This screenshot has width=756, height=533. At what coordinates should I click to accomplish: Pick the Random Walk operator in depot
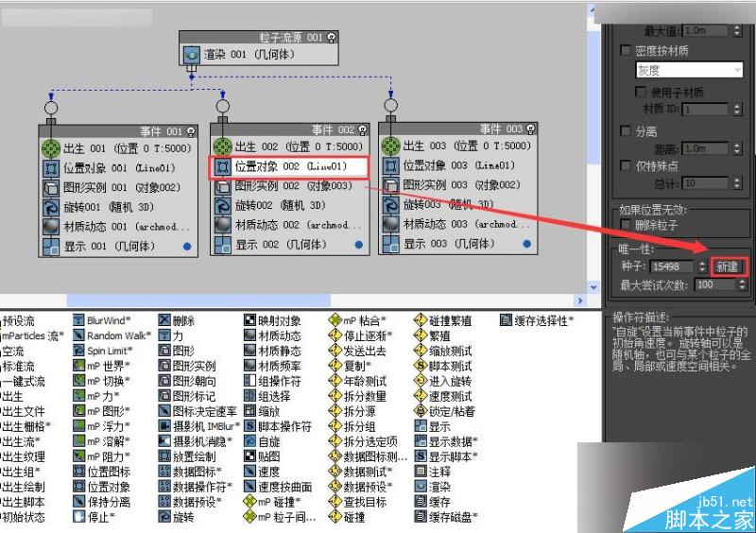pyautogui.click(x=112, y=335)
